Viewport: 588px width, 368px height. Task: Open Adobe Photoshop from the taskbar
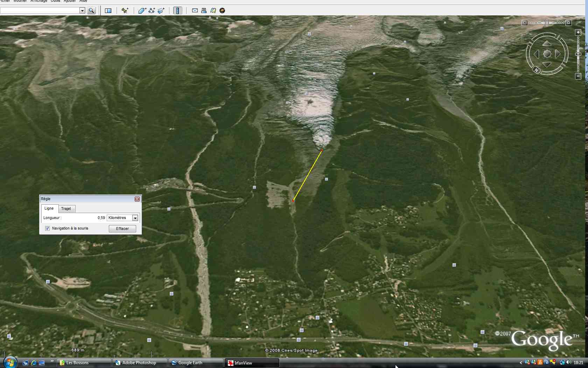click(139, 363)
